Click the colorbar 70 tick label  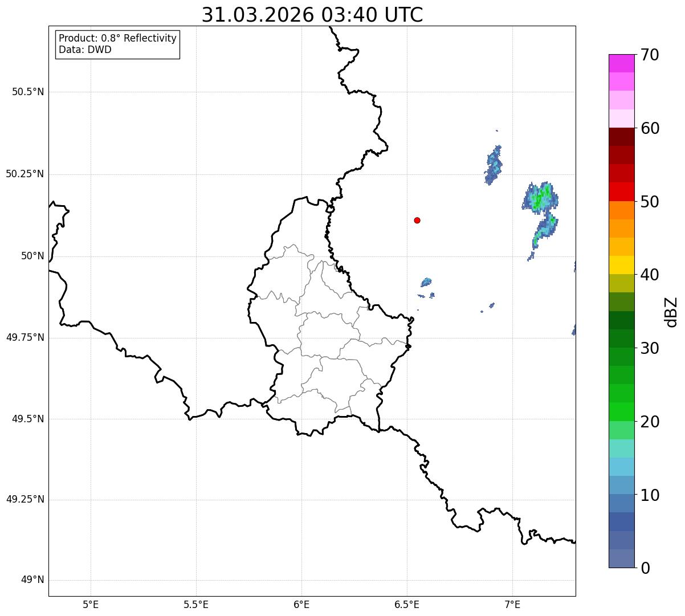[650, 55]
